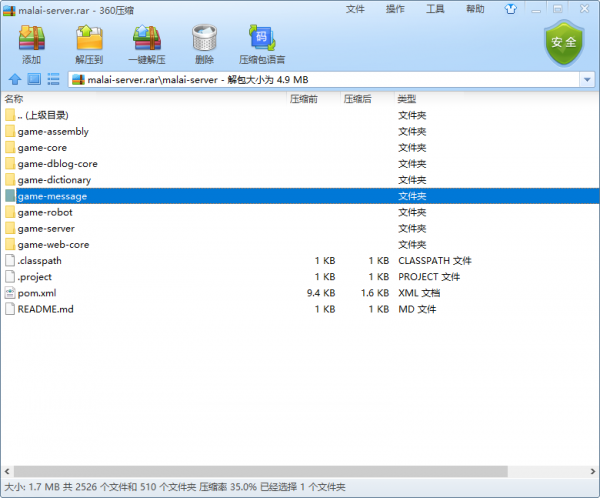Select the game-web-core folder icon

pyautogui.click(x=10, y=244)
